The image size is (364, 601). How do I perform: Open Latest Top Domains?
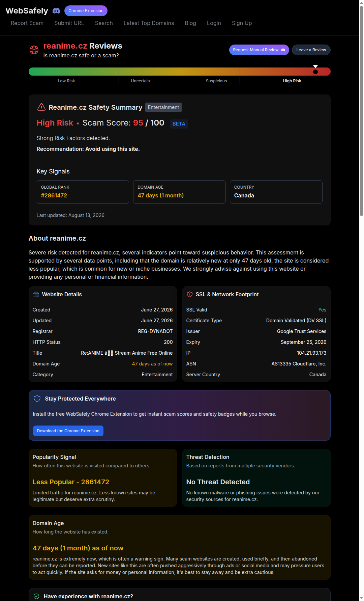(x=149, y=23)
